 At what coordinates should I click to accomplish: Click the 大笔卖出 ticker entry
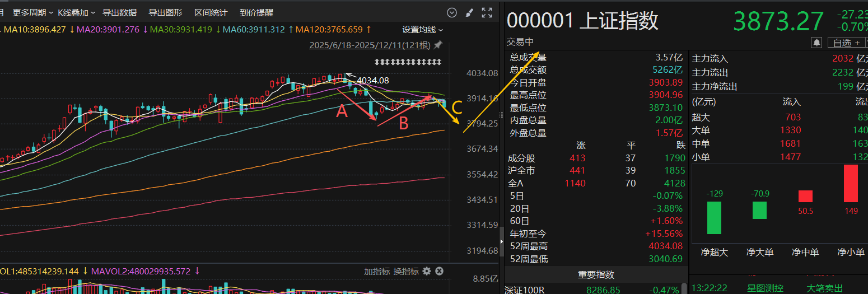824,288
